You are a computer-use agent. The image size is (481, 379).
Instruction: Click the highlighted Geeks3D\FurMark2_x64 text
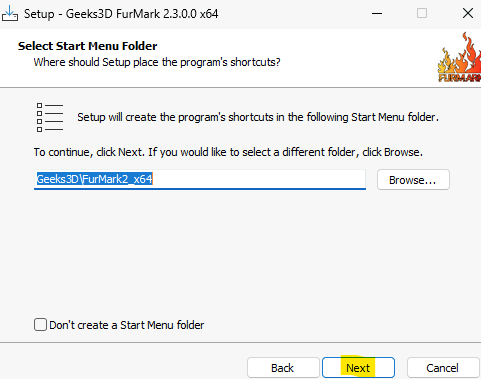pos(95,179)
